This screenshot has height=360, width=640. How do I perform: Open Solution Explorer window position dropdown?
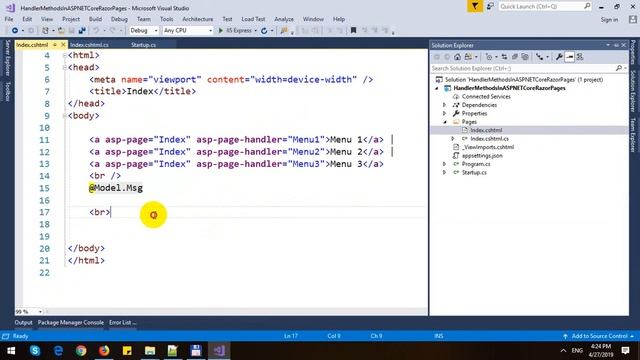[608, 45]
